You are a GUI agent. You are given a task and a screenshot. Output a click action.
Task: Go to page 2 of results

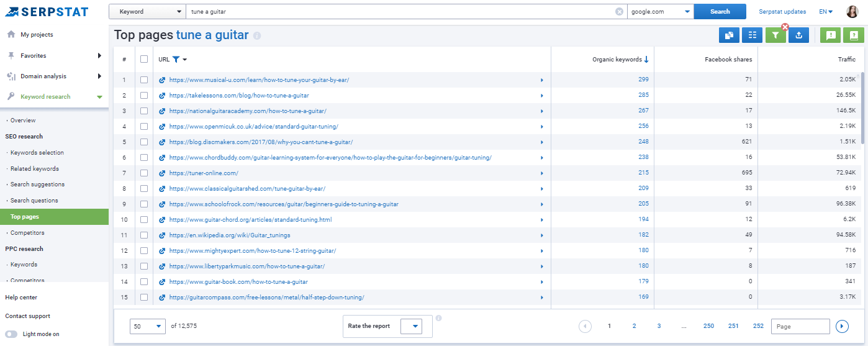click(x=634, y=326)
